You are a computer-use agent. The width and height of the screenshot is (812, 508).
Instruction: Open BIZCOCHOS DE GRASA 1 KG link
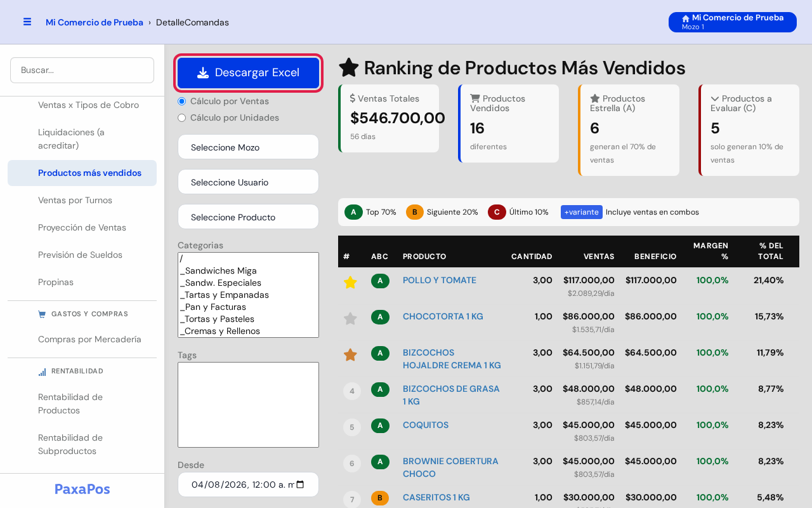[451, 395]
